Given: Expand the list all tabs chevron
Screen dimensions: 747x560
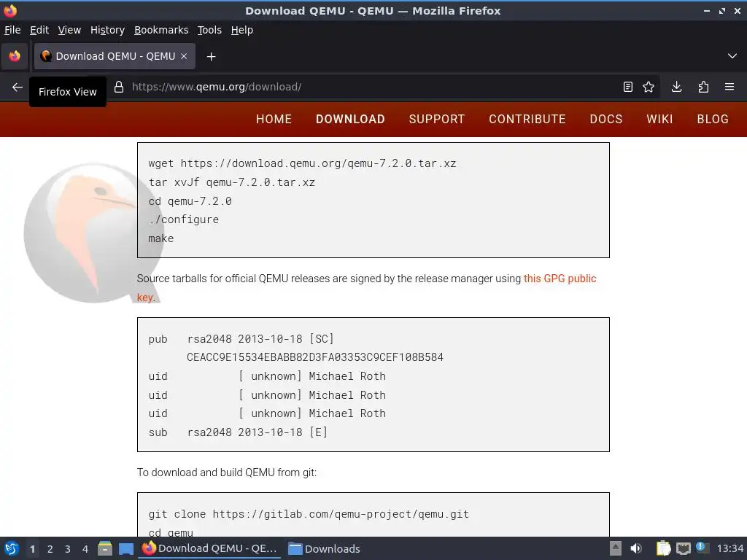Looking at the screenshot, I should tap(732, 56).
